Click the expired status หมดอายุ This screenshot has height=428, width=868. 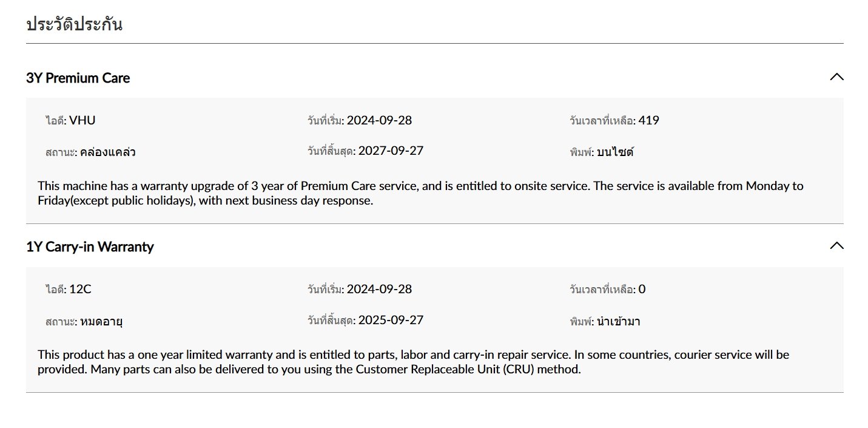point(101,321)
